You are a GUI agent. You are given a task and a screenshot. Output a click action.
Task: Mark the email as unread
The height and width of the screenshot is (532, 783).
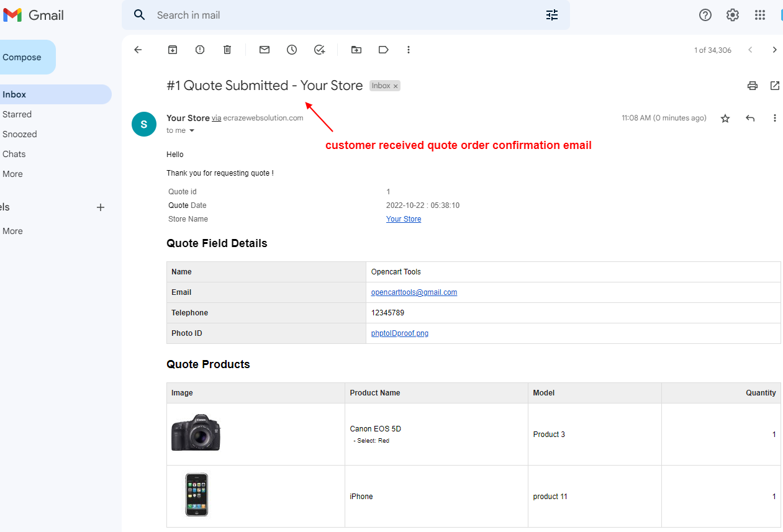tap(264, 50)
